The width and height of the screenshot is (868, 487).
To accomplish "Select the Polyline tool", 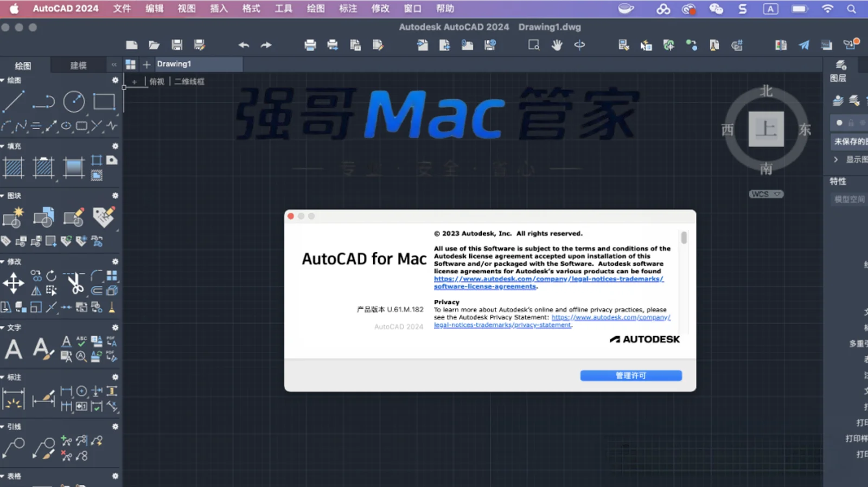I will (x=43, y=101).
